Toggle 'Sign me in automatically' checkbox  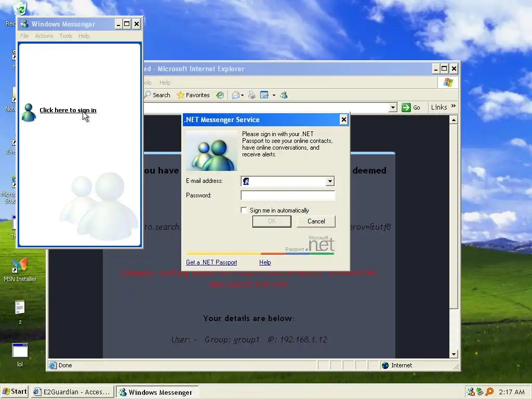244,210
